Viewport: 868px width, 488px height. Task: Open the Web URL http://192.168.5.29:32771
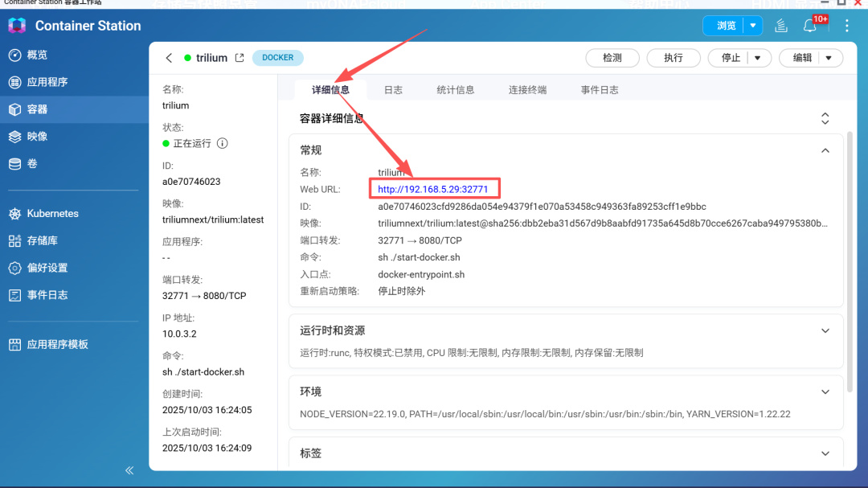point(433,190)
